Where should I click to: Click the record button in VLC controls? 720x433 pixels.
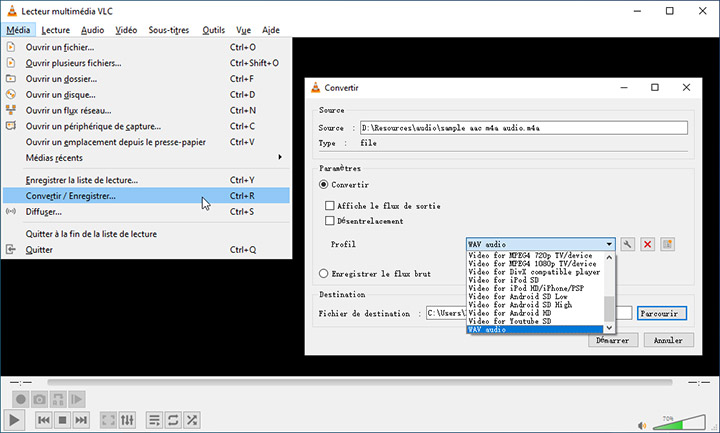[21, 399]
